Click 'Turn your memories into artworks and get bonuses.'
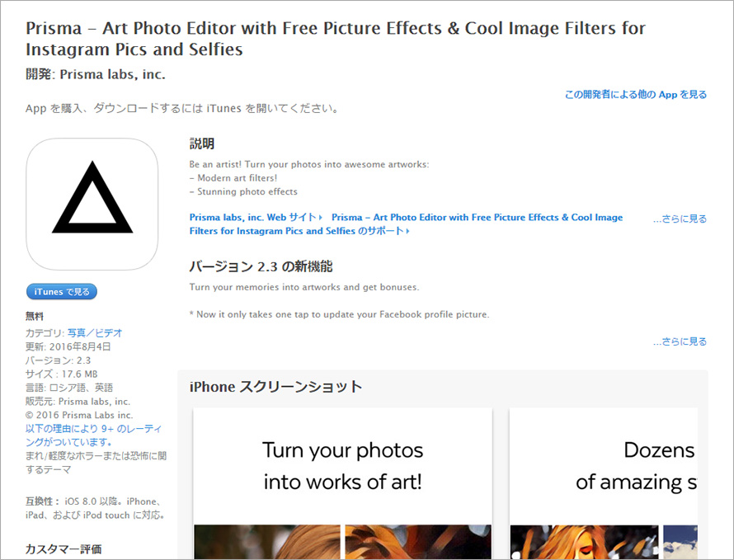 coord(304,287)
